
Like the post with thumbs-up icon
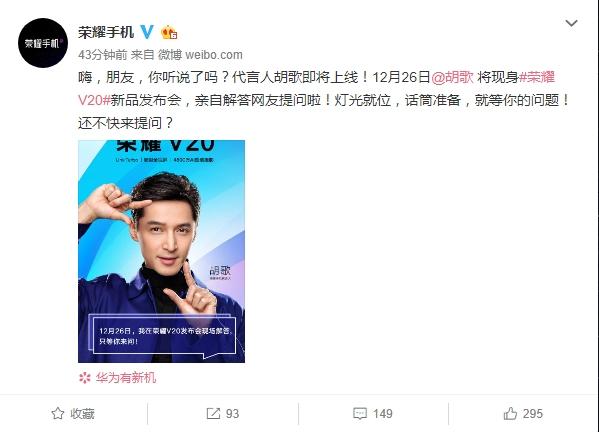coord(510,413)
